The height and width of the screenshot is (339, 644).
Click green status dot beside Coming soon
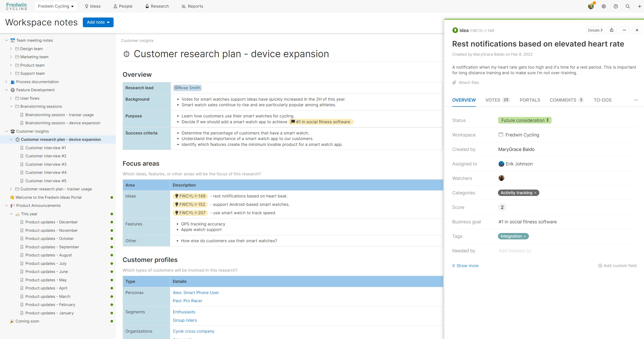[x=112, y=321]
